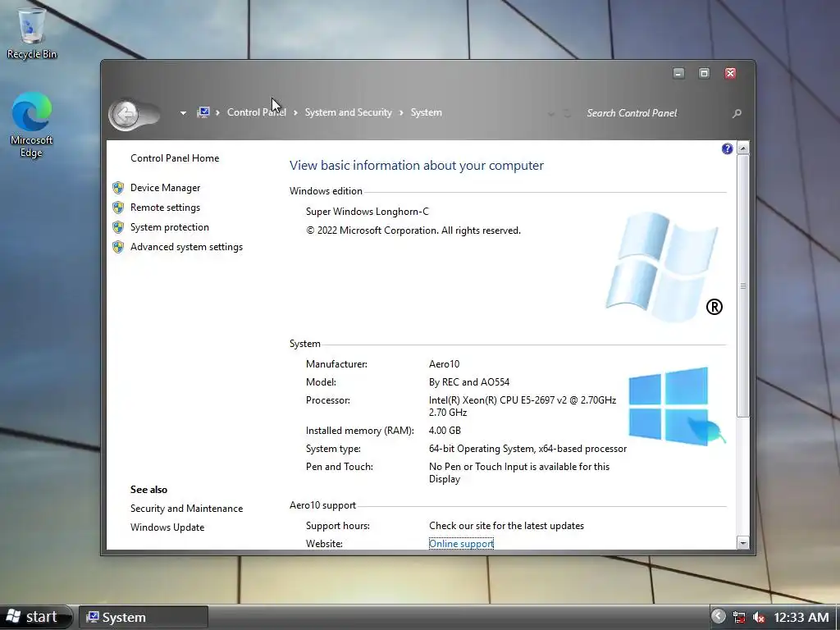
Task: Open Windows Update link
Action: tap(167, 527)
